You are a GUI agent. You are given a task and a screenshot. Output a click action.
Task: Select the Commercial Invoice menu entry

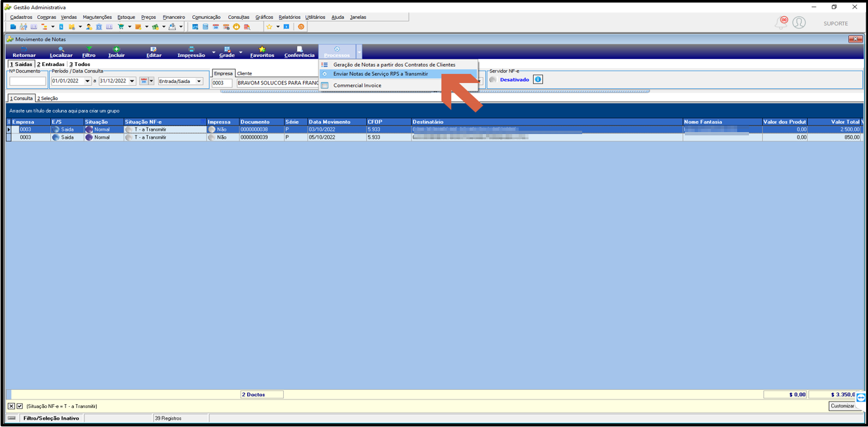click(398, 85)
